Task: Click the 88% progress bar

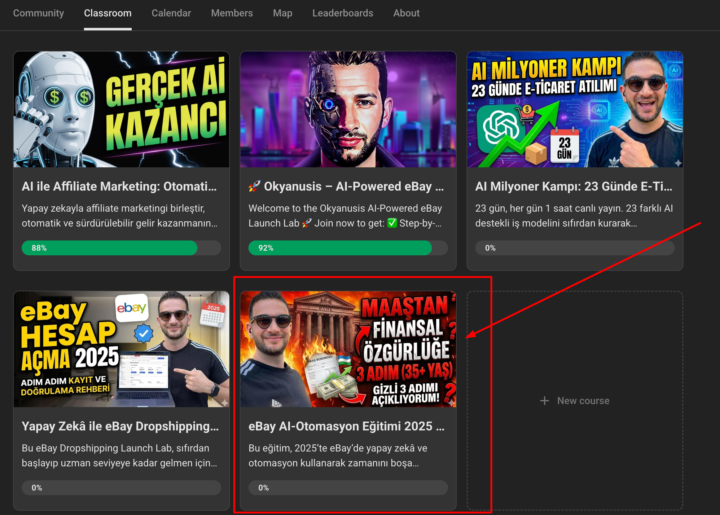Action: point(121,248)
